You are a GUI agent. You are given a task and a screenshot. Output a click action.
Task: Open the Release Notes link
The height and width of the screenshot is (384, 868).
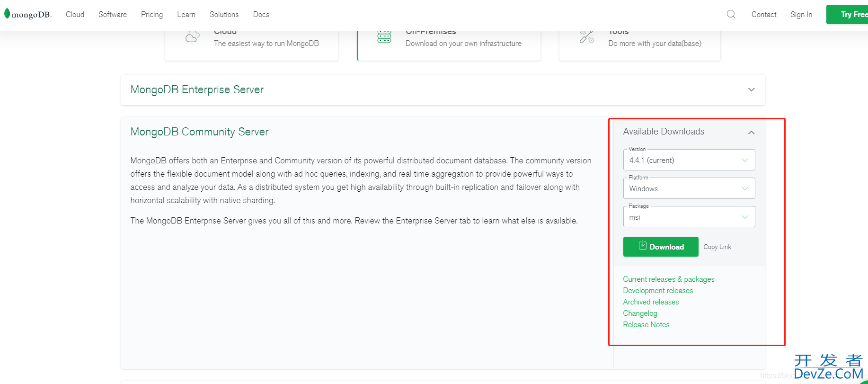[646, 325]
